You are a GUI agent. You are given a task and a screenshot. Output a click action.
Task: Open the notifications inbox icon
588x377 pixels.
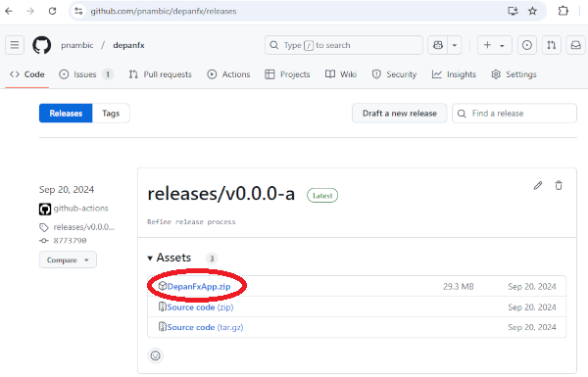click(x=575, y=45)
